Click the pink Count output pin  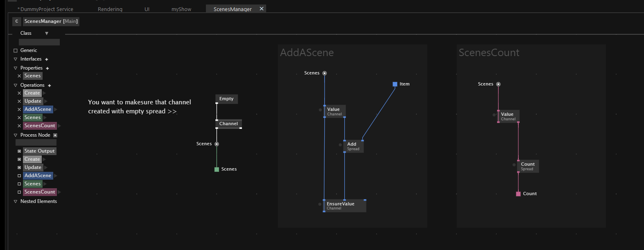pyautogui.click(x=518, y=194)
